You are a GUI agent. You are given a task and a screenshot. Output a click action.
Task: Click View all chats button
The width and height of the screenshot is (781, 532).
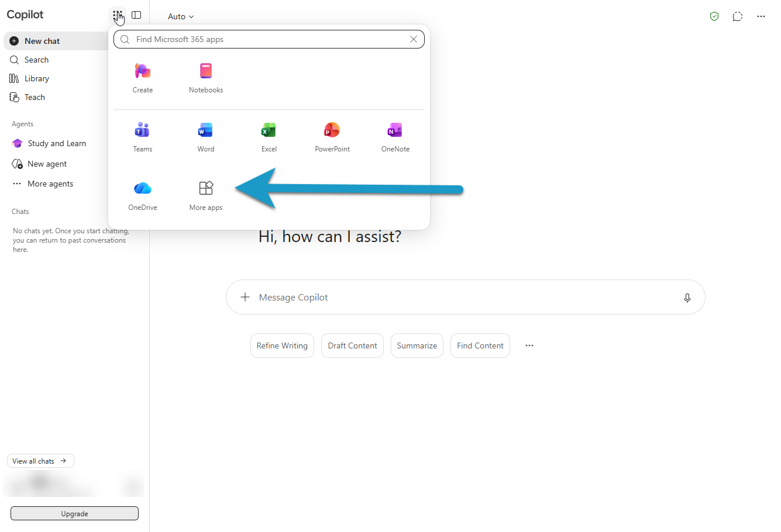pyautogui.click(x=40, y=461)
